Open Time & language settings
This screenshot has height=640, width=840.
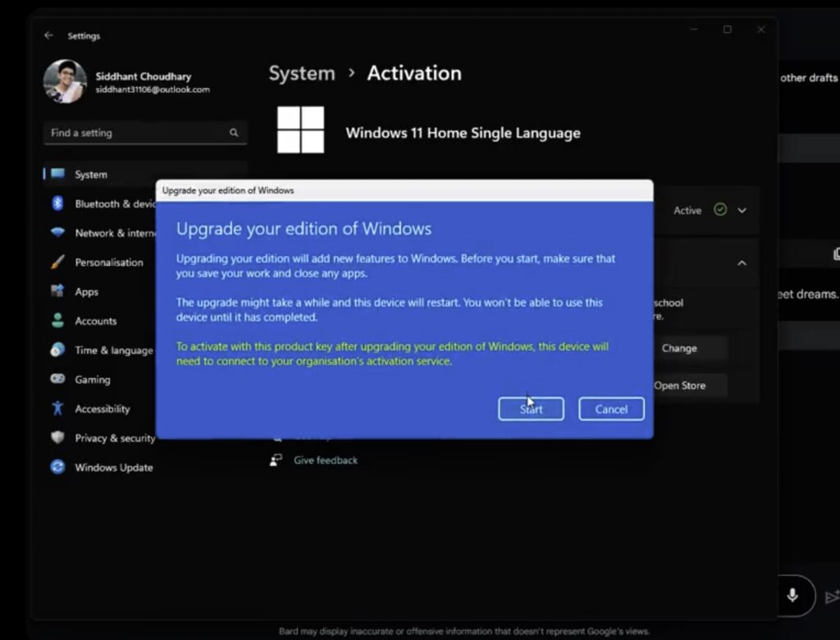[114, 350]
